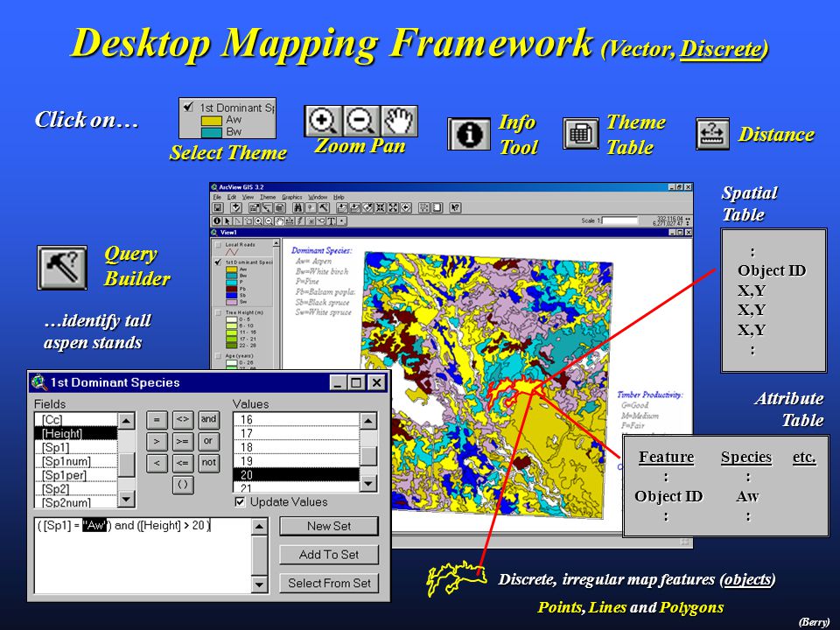Click the View1 legend scroll-up arrow

(276, 242)
